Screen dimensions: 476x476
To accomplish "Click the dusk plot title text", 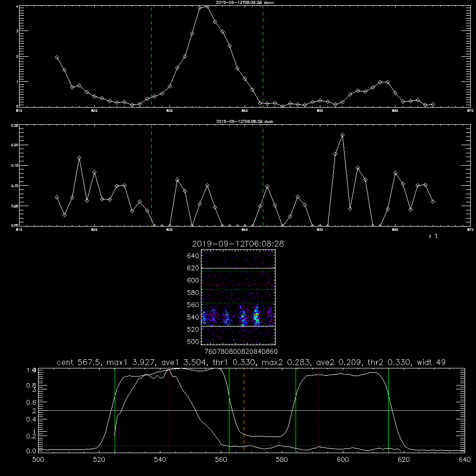I will tap(245, 121).
